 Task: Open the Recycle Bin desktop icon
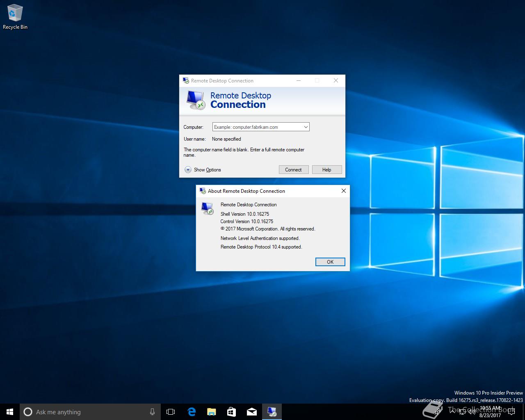pyautogui.click(x=15, y=17)
